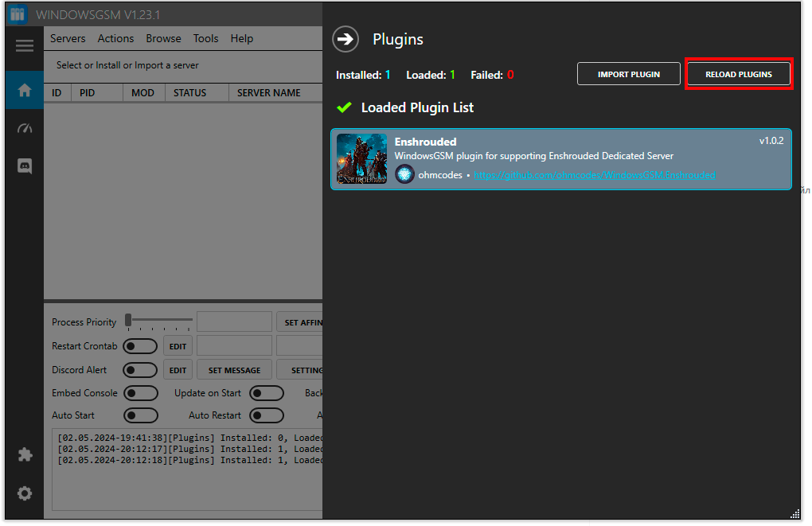Toggle the Restart Crontab switch
Screen dimensions: 812x526
[140, 346]
